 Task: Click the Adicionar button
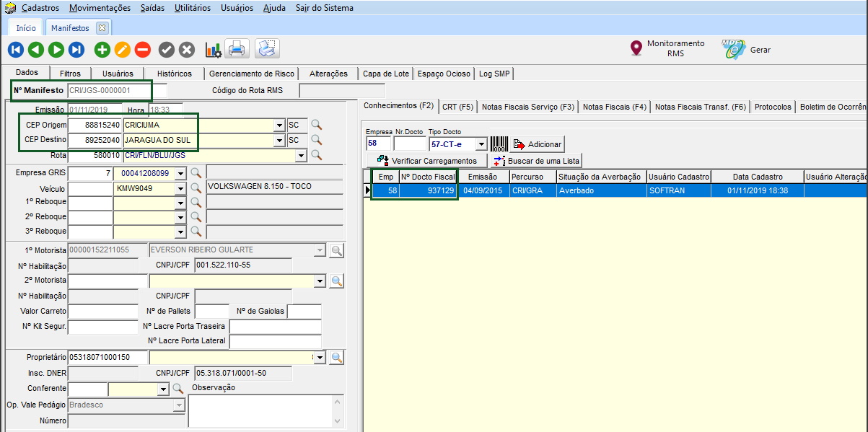(537, 144)
